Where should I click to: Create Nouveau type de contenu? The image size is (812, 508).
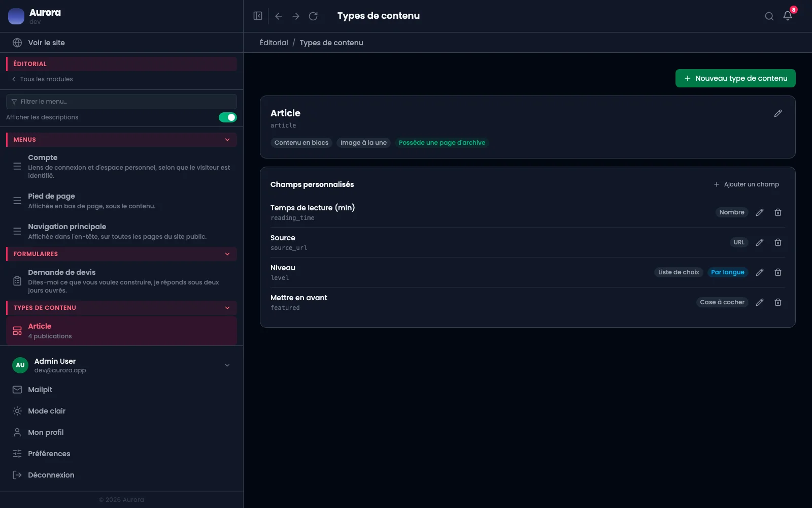(x=735, y=78)
